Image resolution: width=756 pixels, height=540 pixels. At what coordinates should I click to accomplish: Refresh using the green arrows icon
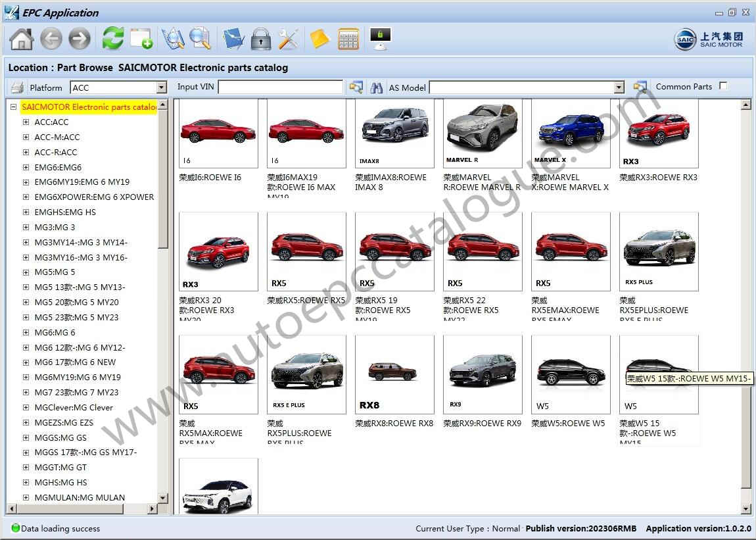[113, 39]
